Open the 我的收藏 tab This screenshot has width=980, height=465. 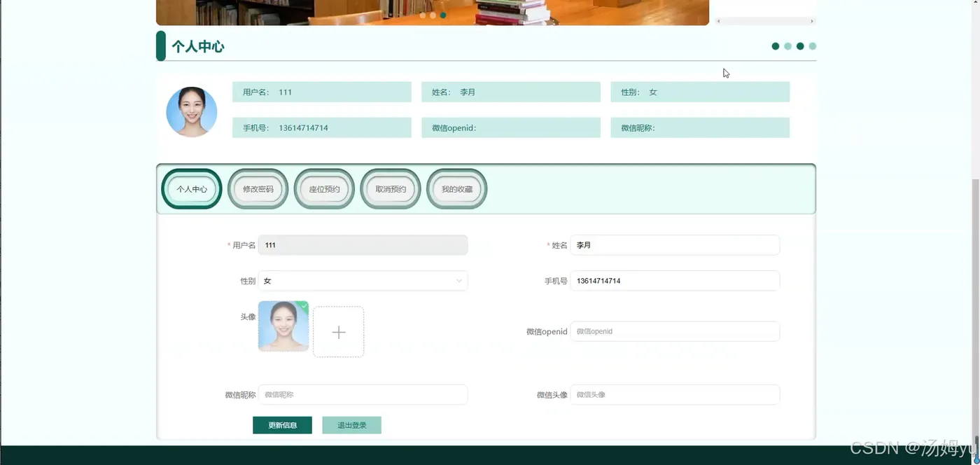point(456,189)
